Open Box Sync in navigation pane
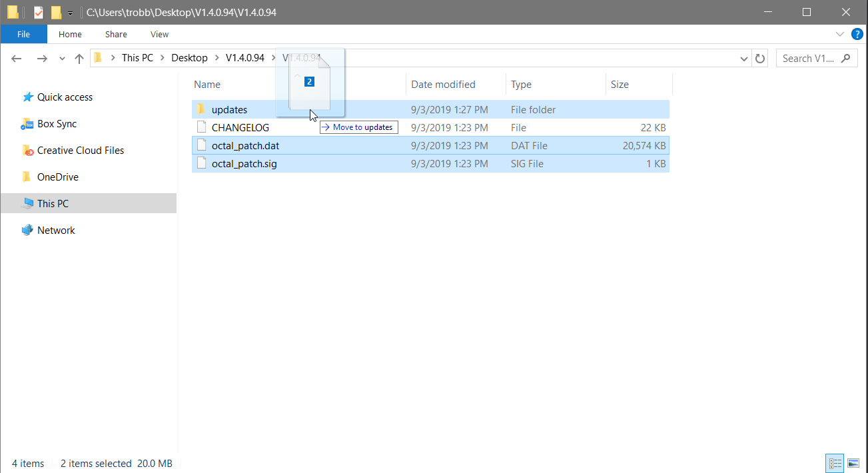Viewport: 868px width, 473px height. 57,124
